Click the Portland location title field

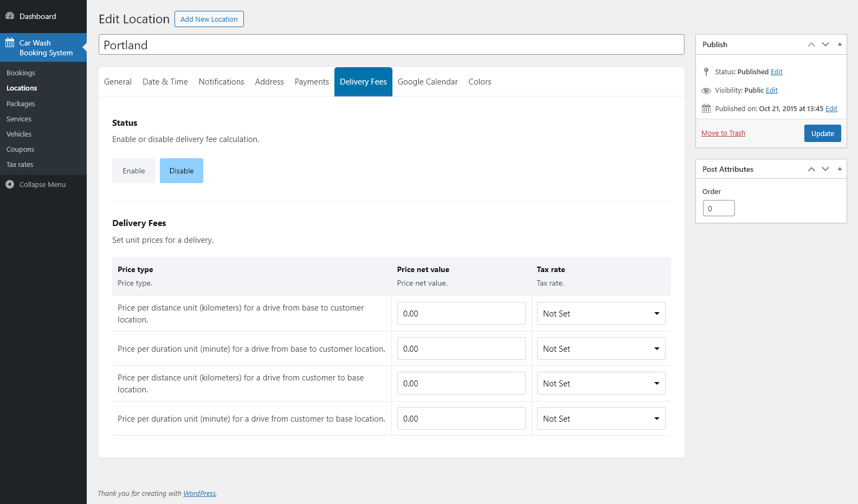coord(391,44)
